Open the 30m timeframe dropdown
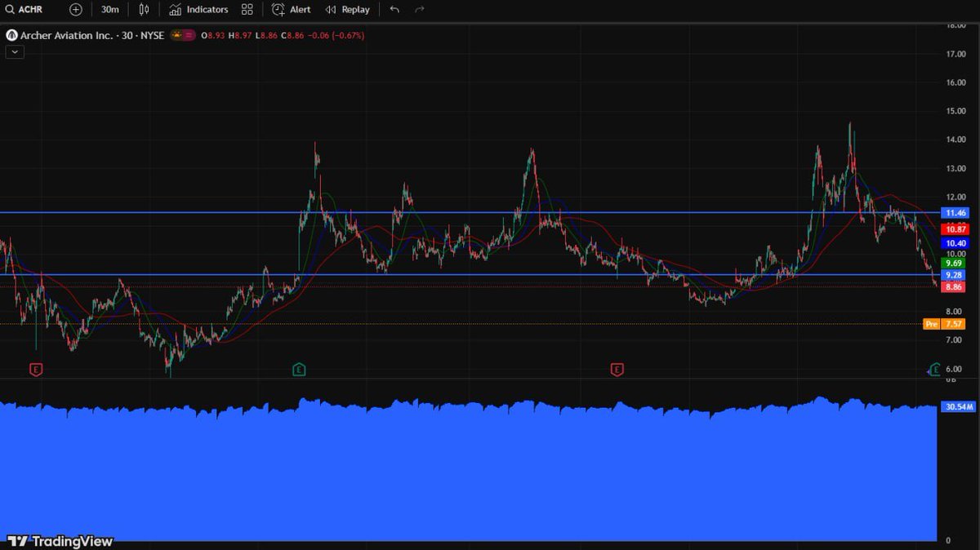Image resolution: width=980 pixels, height=550 pixels. click(x=110, y=10)
